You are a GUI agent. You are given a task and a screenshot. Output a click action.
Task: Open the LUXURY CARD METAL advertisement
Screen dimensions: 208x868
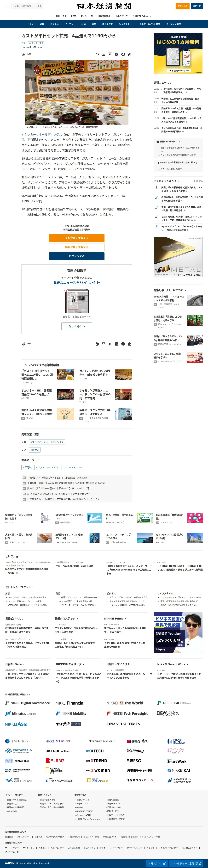pos(178,257)
